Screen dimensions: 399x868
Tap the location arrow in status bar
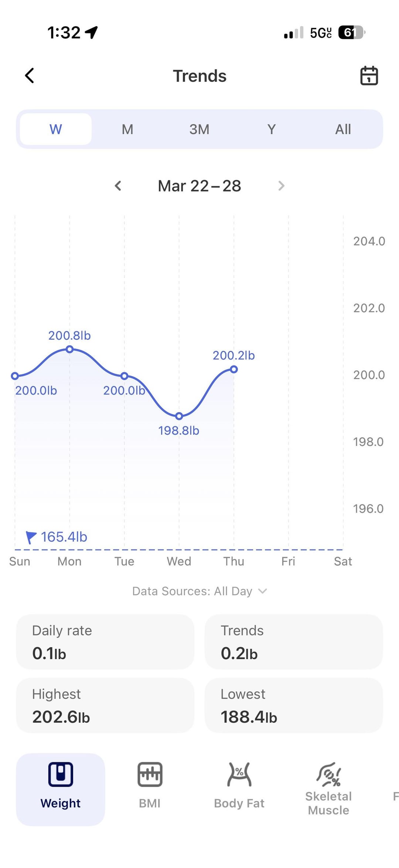coord(91,33)
